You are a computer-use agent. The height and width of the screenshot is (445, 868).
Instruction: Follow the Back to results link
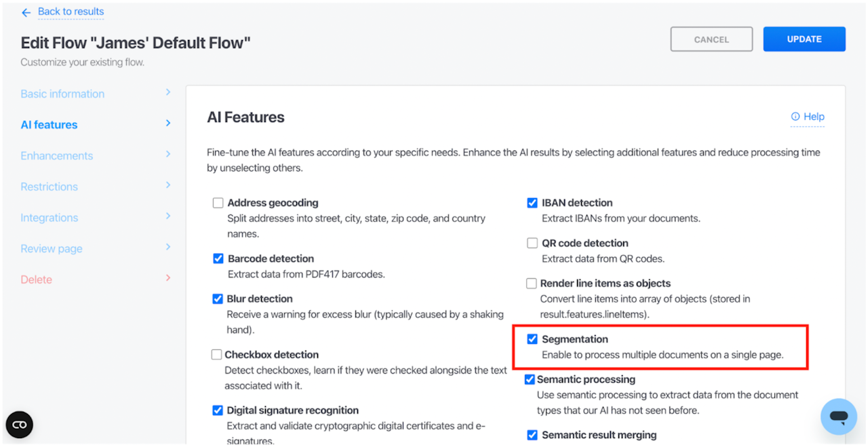click(71, 12)
